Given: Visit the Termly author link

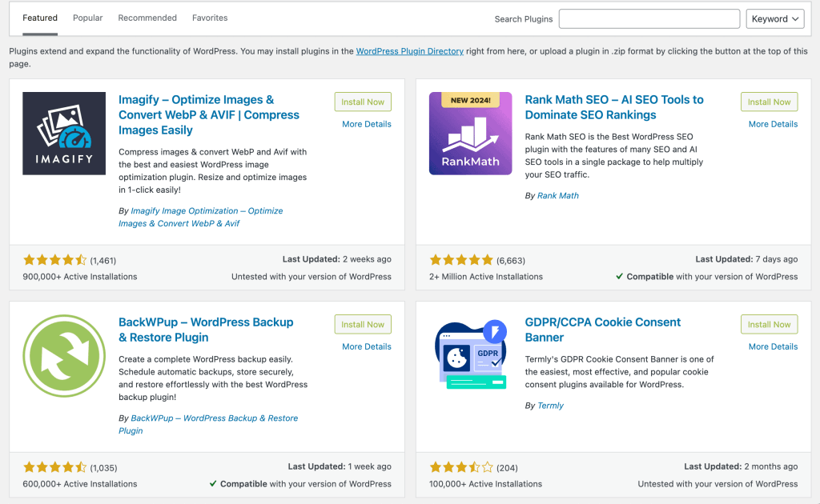Looking at the screenshot, I should [550, 405].
